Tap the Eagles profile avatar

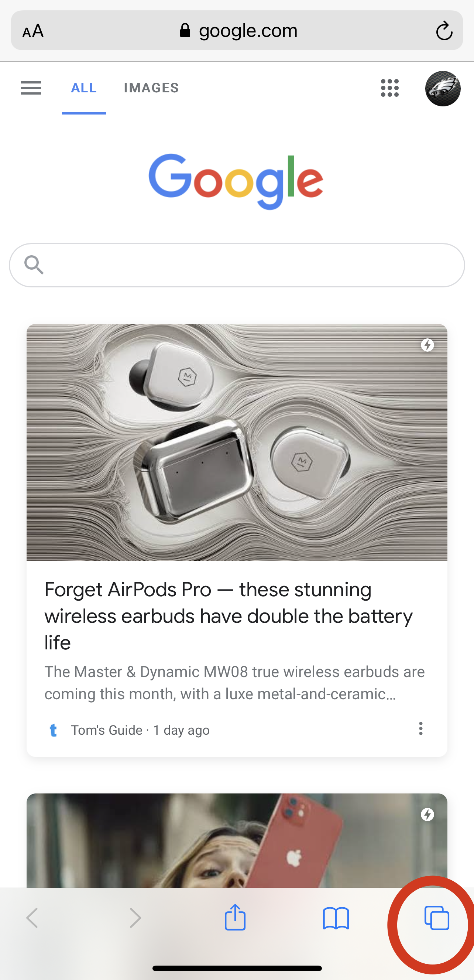coord(443,89)
